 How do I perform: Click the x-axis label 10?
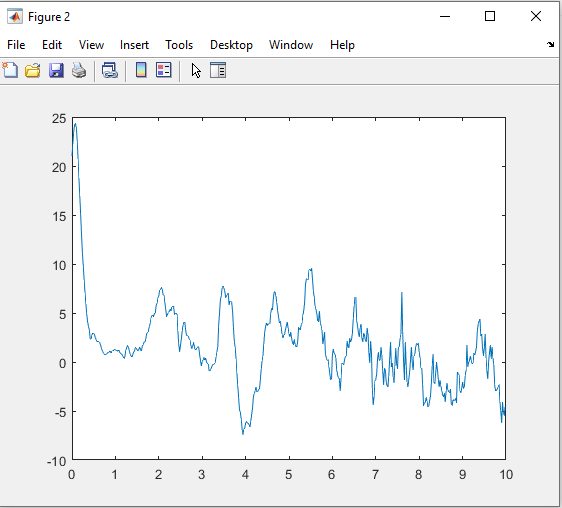click(x=506, y=475)
